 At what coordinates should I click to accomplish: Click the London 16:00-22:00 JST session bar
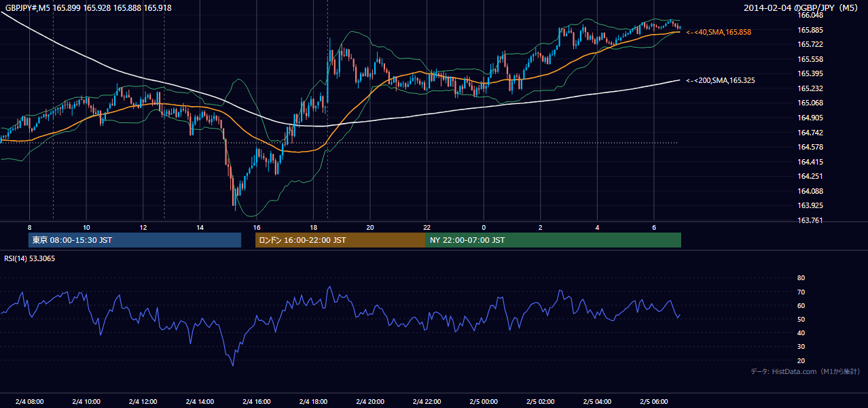(x=340, y=240)
